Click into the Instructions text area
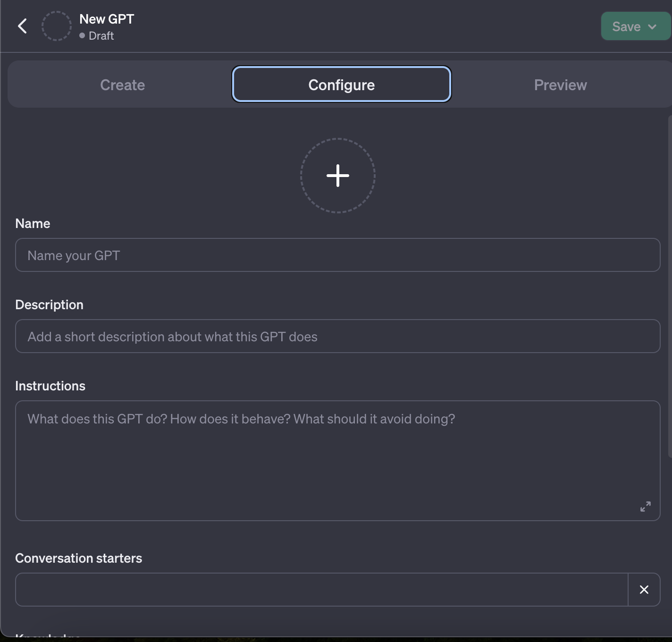The image size is (672, 642). coord(338,461)
